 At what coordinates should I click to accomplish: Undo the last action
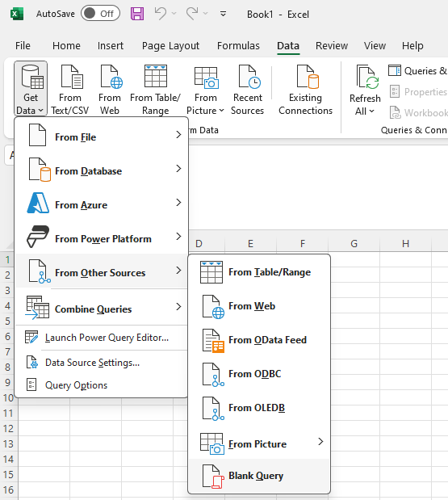[x=161, y=14]
